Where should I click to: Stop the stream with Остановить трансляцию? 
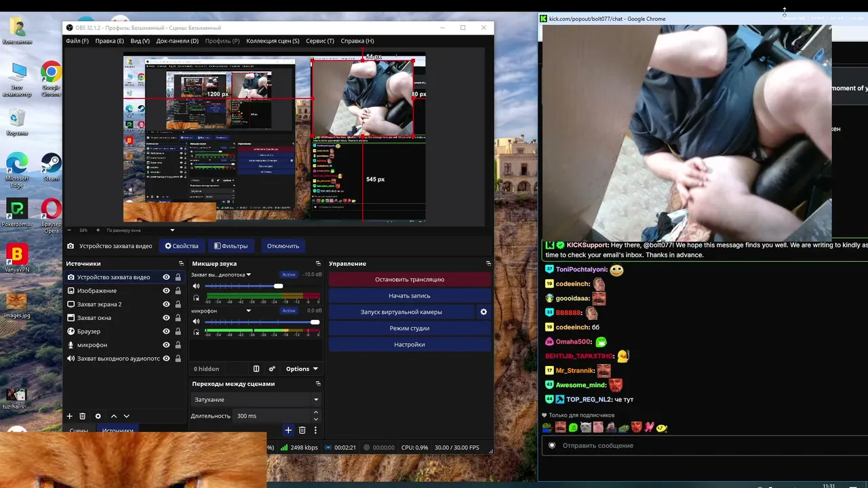coord(410,279)
